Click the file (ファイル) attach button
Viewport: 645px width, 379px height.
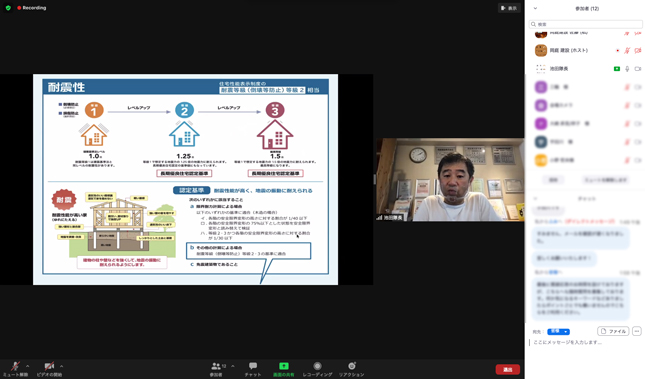pos(613,331)
